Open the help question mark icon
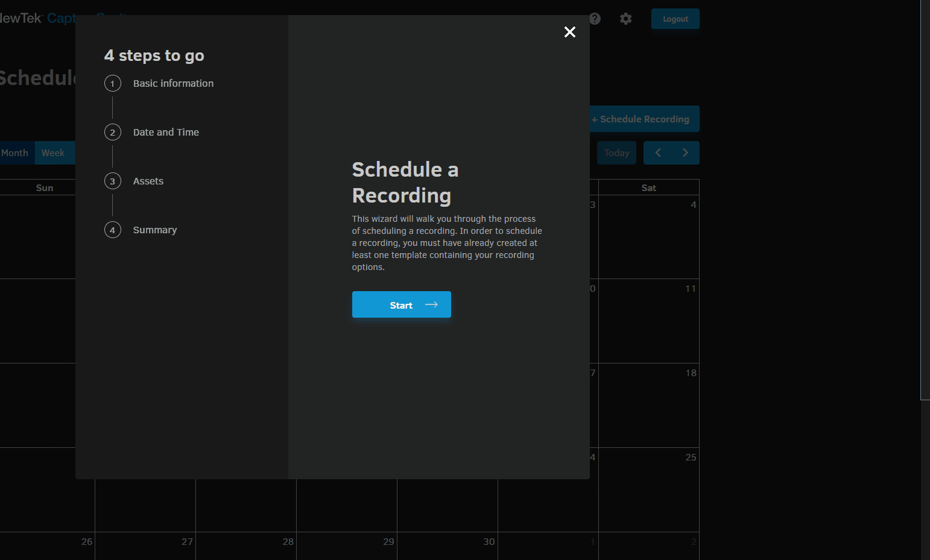Image resolution: width=930 pixels, height=560 pixels. (595, 19)
